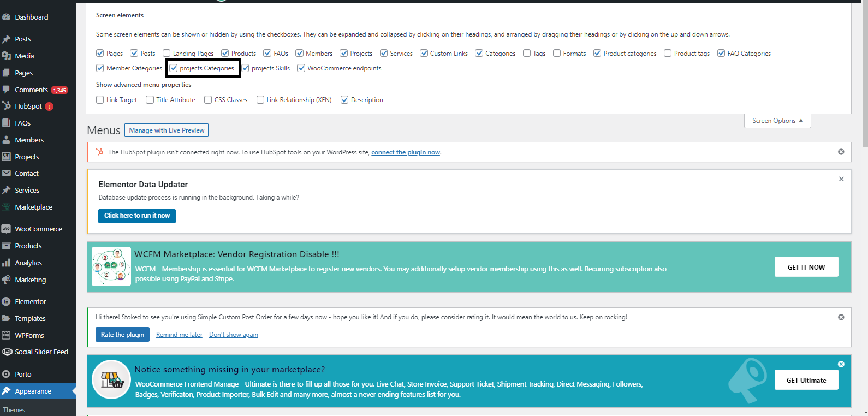The image size is (868, 416).
Task: Open the Comments menu with 1,345 badge
Action: point(38,90)
